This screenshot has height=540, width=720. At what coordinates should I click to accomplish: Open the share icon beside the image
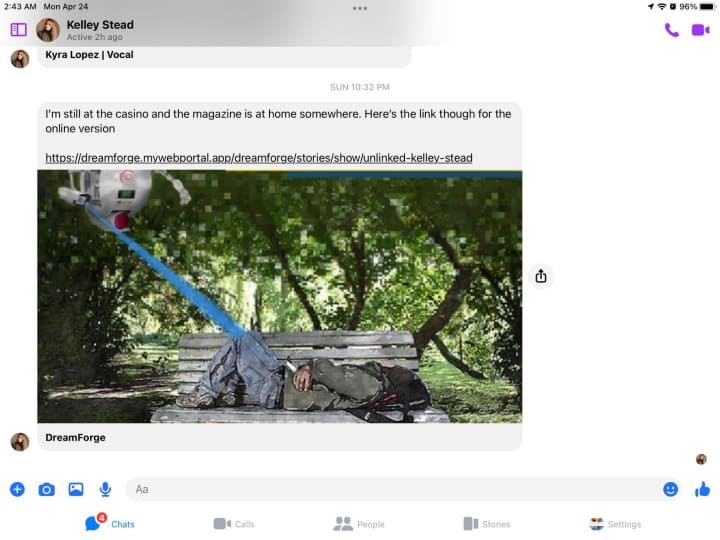[541, 276]
